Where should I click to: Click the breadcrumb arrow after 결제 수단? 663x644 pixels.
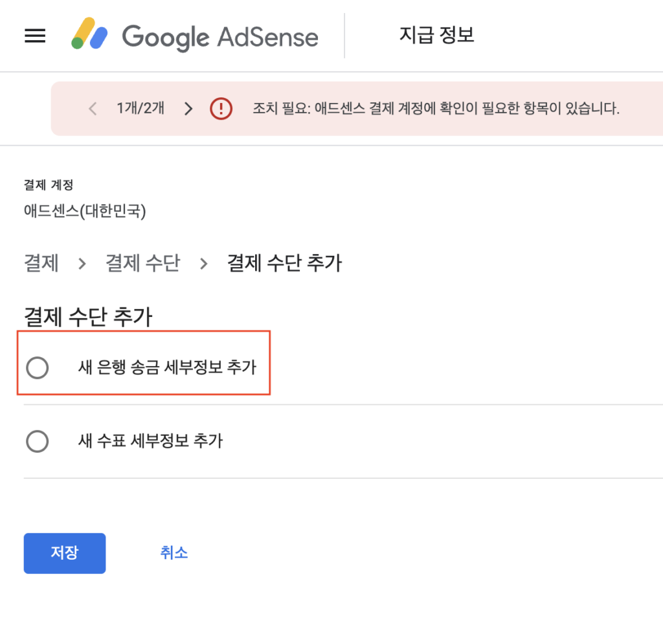point(203,264)
